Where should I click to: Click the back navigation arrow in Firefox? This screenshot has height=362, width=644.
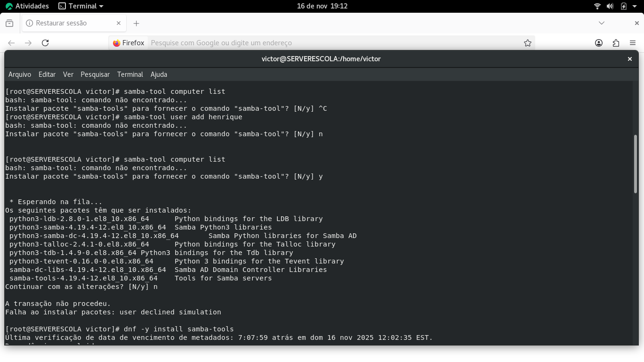click(11, 43)
